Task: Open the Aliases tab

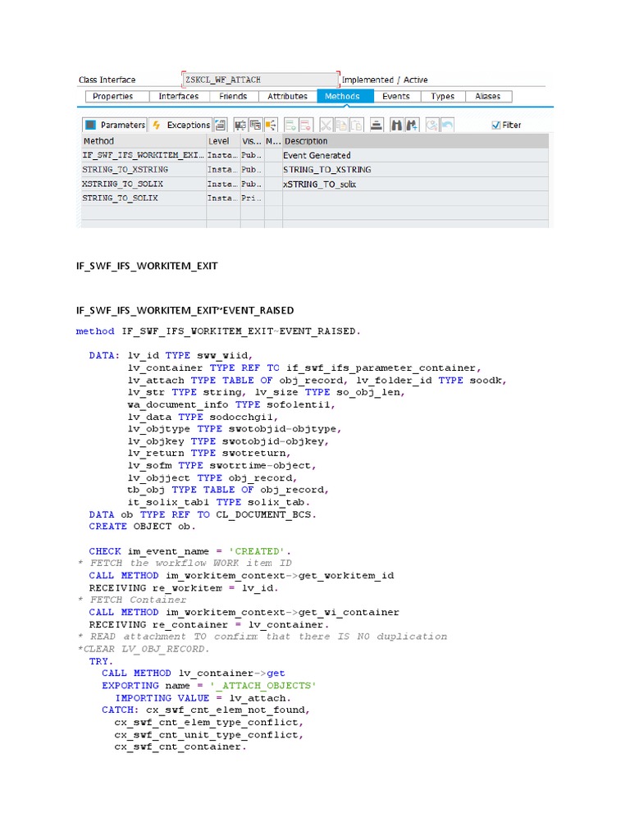Action: coord(487,97)
